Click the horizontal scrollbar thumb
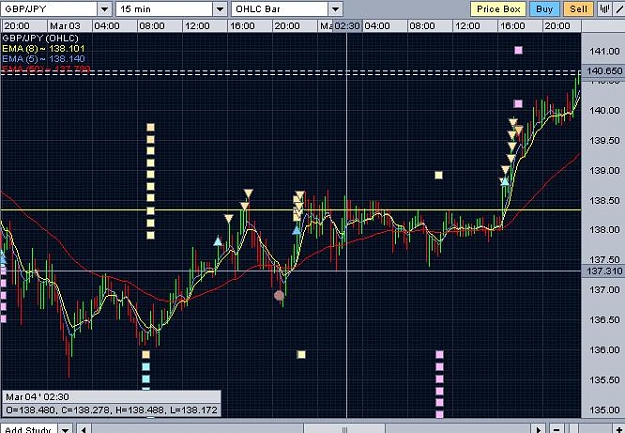Image resolution: width=625 pixels, height=433 pixels. [x=344, y=430]
